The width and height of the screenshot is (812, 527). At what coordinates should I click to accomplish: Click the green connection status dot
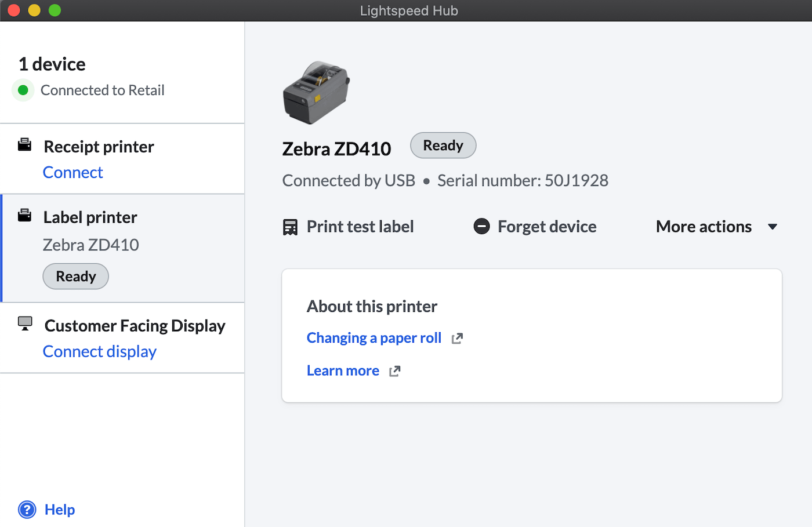[23, 90]
